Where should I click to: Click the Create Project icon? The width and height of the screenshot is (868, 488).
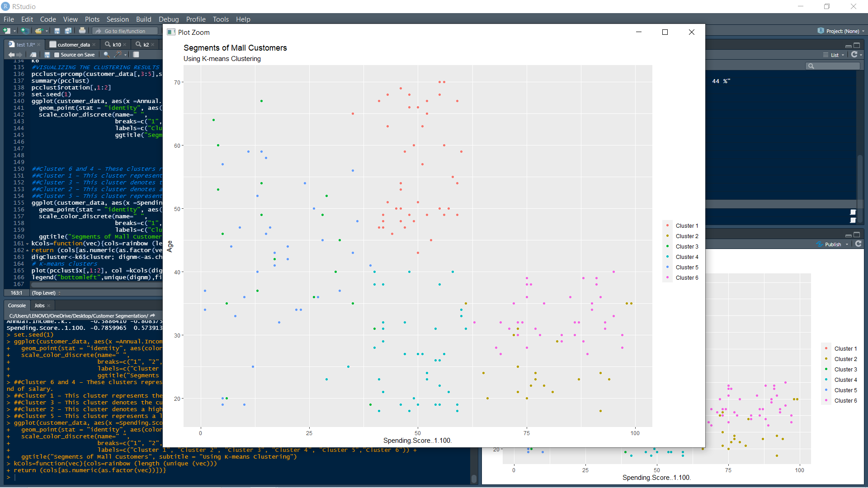pos(25,31)
